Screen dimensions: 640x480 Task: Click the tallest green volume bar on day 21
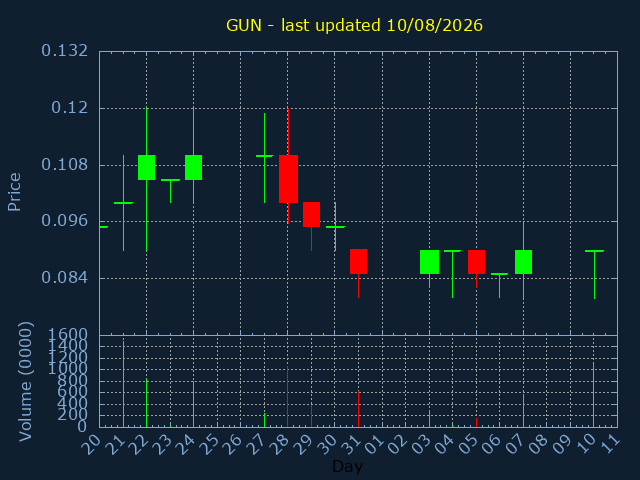coord(123,384)
